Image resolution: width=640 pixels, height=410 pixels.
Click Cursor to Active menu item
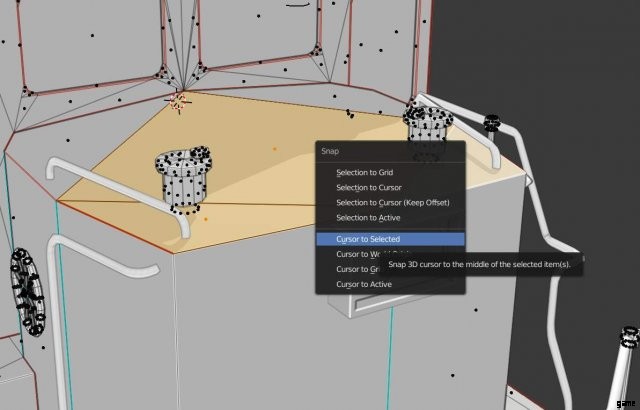coord(364,284)
